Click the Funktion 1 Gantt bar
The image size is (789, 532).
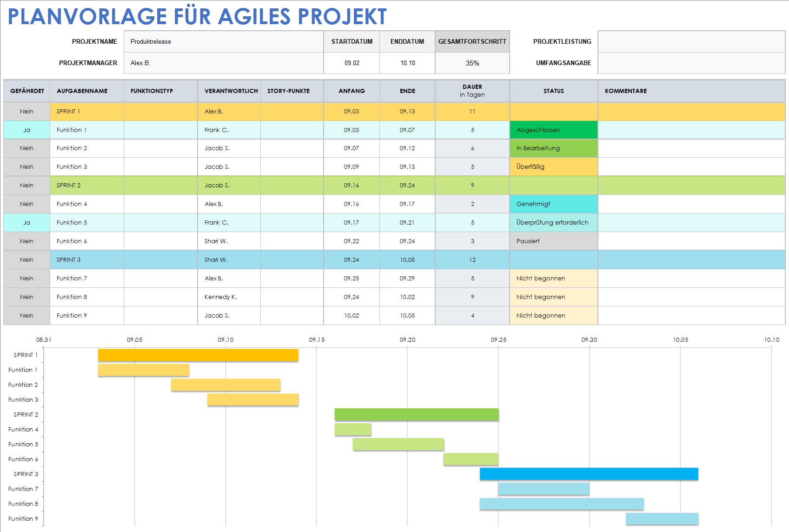144,370
